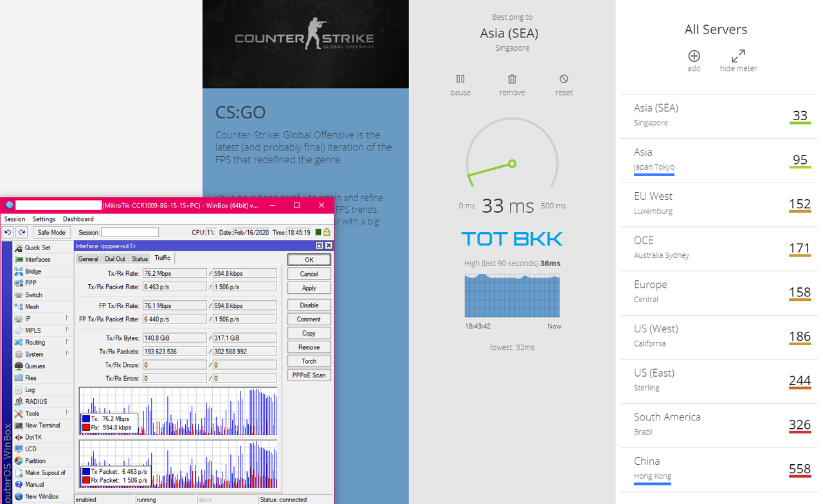The height and width of the screenshot is (504, 823).
Task: Launch New Terminal in WinBox
Action: 42,425
